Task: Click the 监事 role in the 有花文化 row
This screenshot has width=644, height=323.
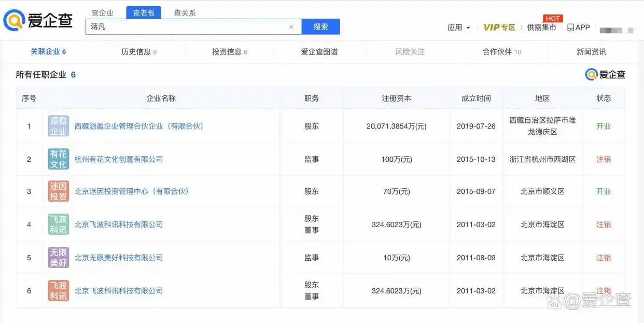Action: [x=312, y=159]
